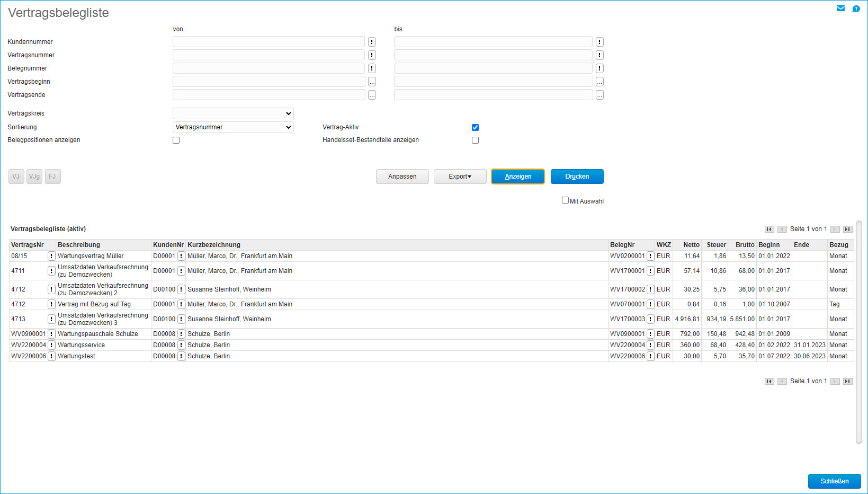
Task: Open date picker beside Vertragsende bis field
Action: pos(599,95)
